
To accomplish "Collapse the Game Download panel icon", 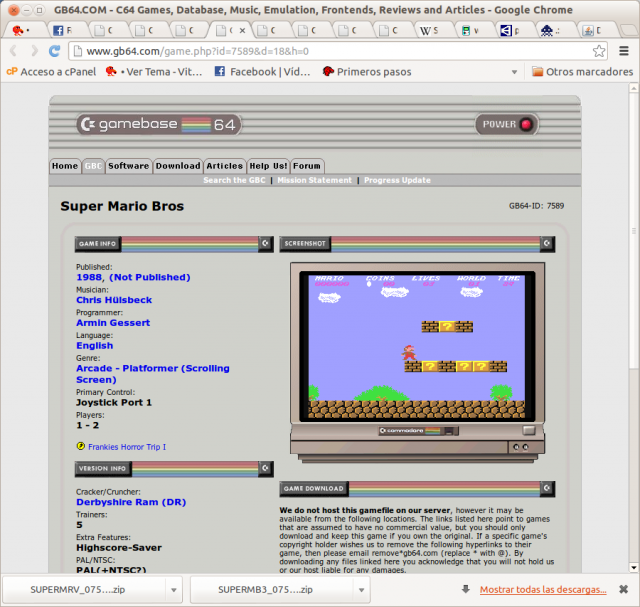I will 547,488.
